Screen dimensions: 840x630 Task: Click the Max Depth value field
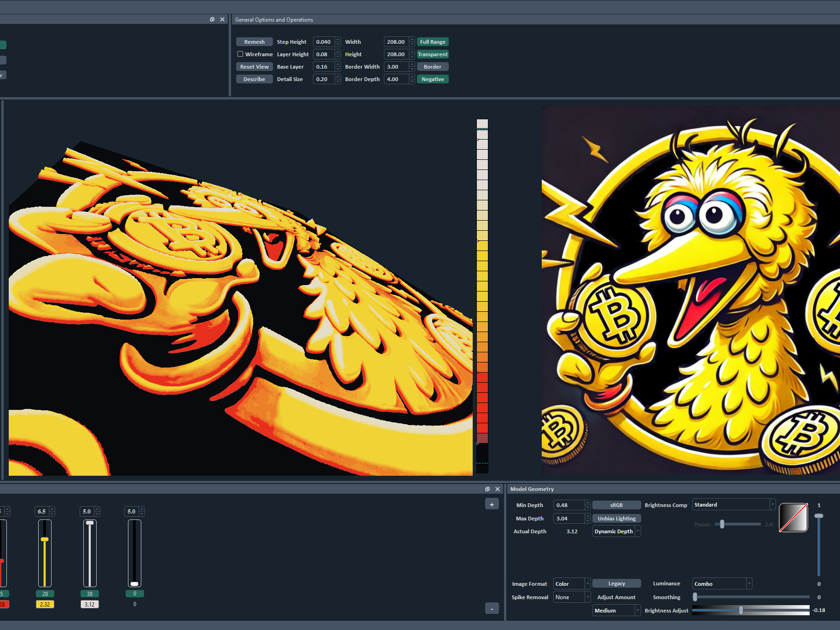click(569, 519)
